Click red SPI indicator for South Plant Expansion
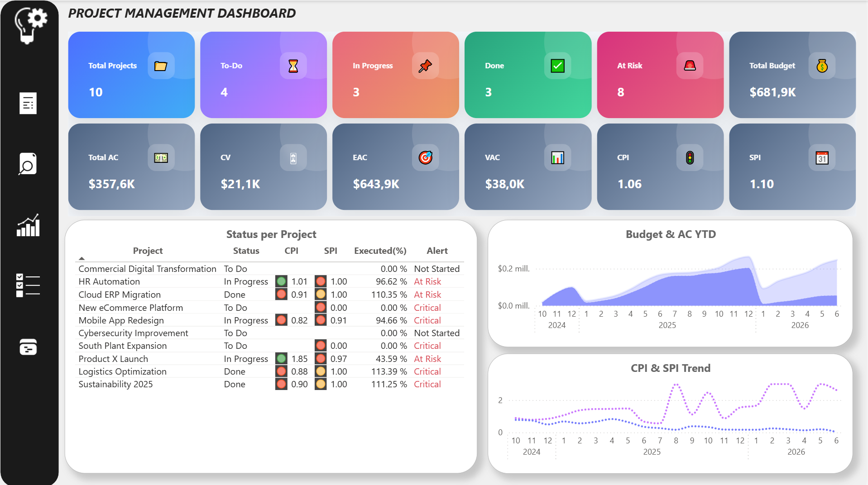 tap(321, 346)
